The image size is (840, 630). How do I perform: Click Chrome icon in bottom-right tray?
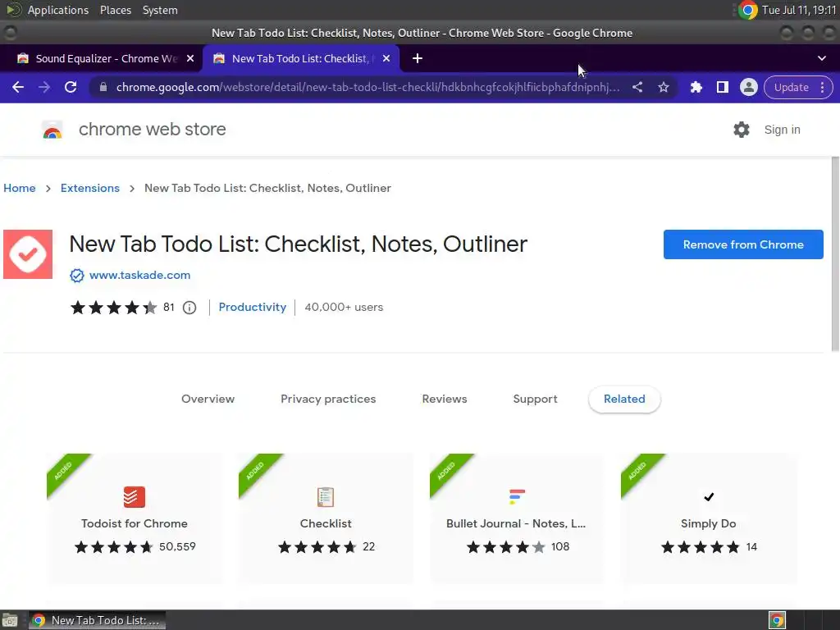pyautogui.click(x=777, y=620)
